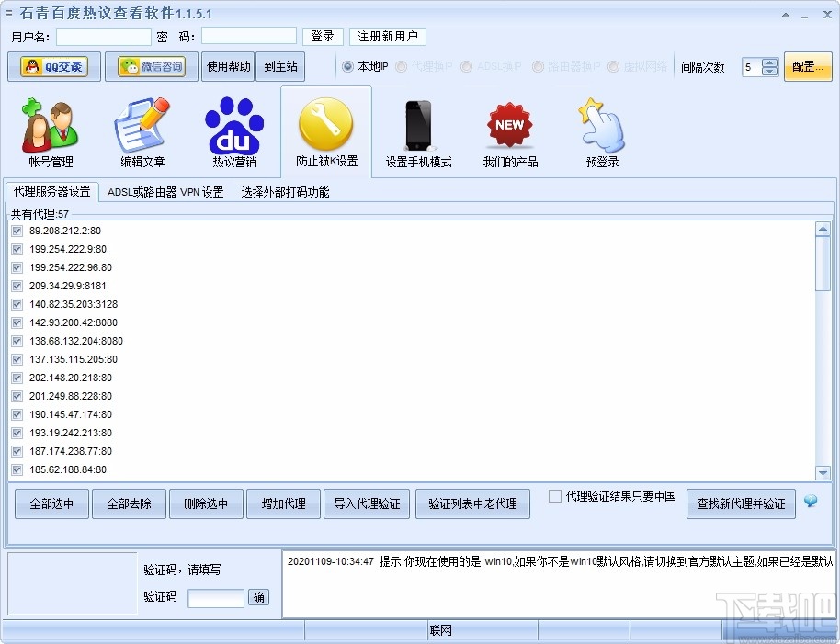This screenshot has width=840, height=644.
Task: Open QQ交流 chat support
Action: click(x=51, y=66)
